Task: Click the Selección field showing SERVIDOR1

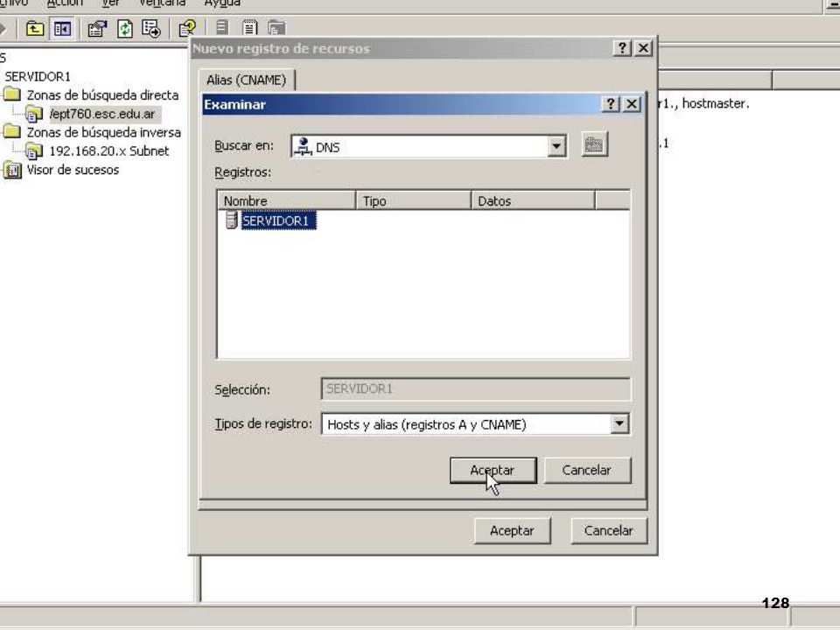Action: point(476,388)
